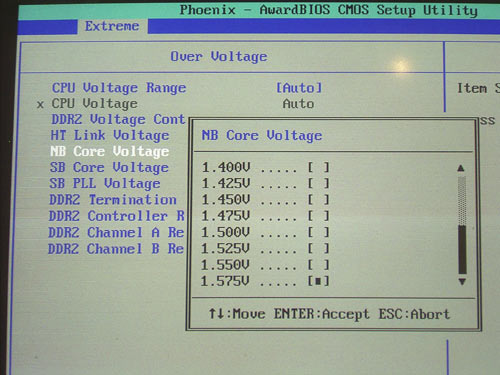Image resolution: width=500 pixels, height=375 pixels.
Task: Click the Move arrows hint in popup
Action: click(237, 314)
